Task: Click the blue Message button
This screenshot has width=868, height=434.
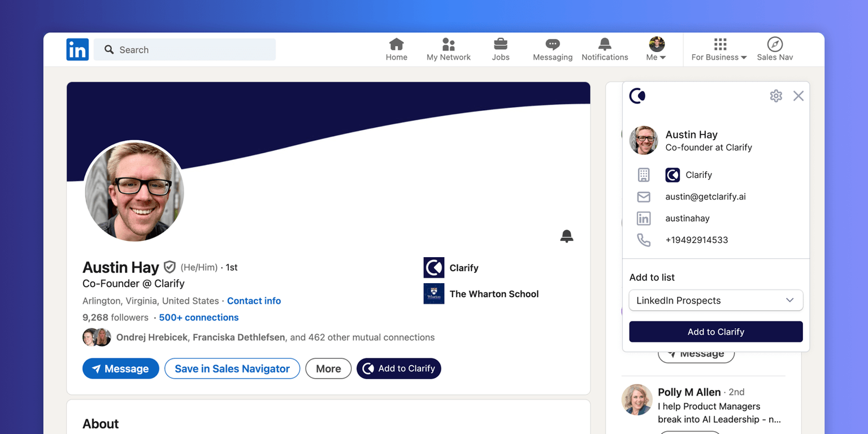Action: (121, 368)
